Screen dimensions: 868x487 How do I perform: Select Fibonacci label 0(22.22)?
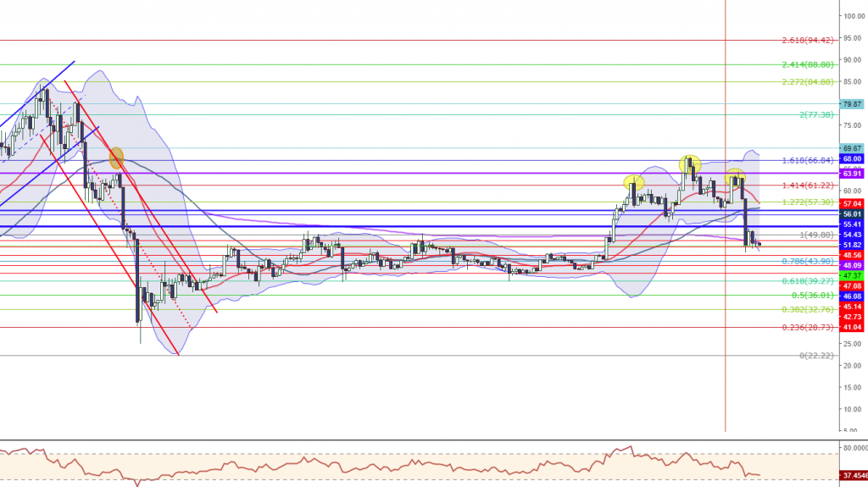(816, 356)
